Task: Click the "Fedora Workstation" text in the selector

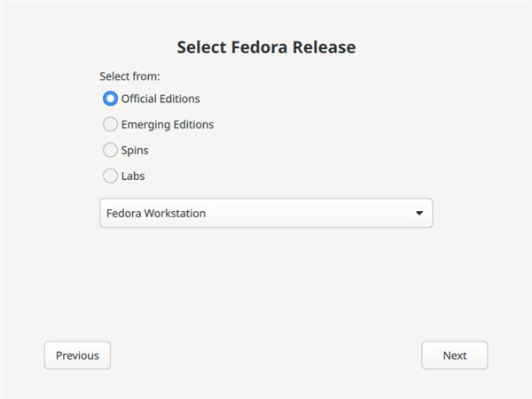Action: [x=156, y=214]
